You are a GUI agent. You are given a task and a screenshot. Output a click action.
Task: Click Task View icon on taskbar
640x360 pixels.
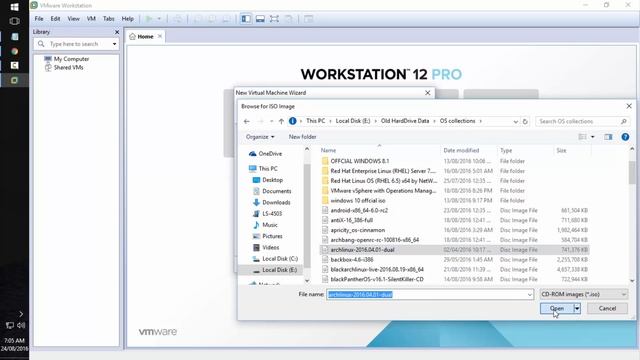(14, 21)
